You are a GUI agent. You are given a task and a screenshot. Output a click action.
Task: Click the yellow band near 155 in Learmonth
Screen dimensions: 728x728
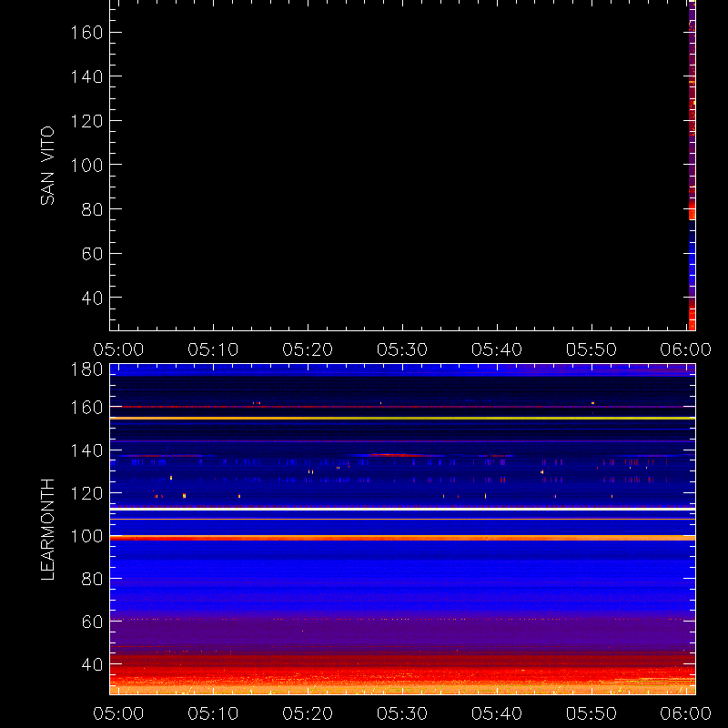[402, 419]
